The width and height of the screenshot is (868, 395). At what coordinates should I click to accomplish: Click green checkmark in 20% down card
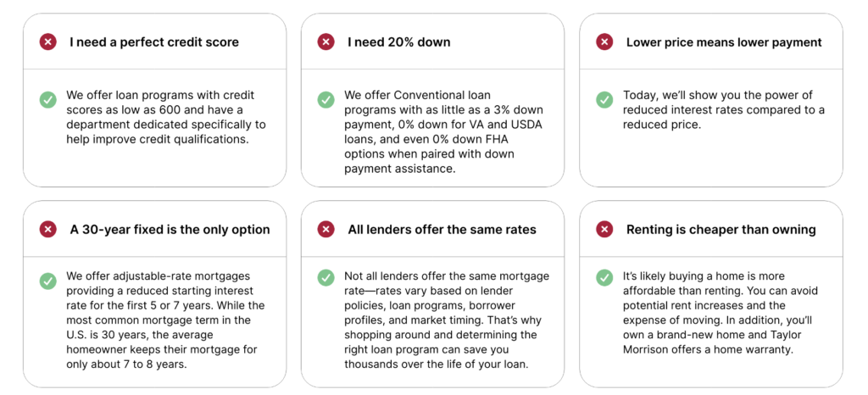click(x=326, y=99)
